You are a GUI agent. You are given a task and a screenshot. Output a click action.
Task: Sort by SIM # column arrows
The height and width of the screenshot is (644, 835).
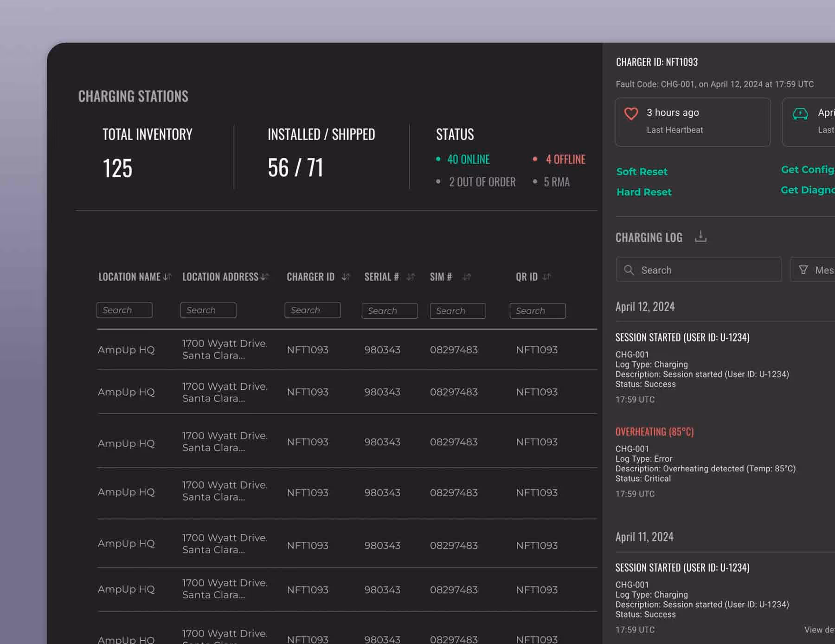point(467,277)
